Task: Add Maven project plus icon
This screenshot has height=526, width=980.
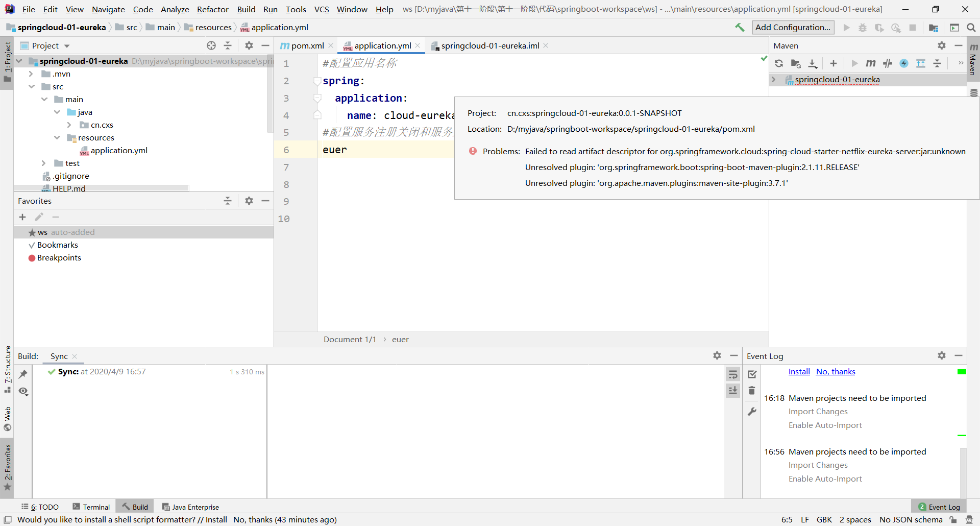Action: point(834,63)
